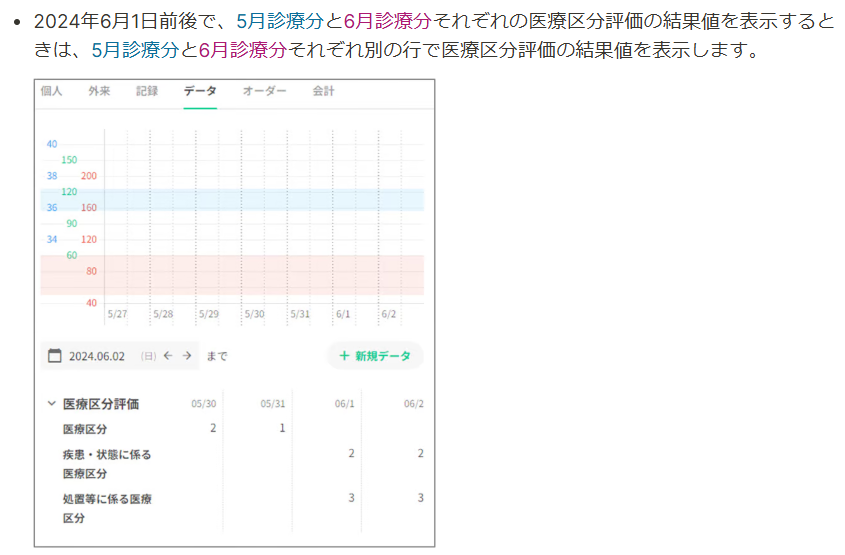Go to next date with right arrow
This screenshot has height=555, width=845.
point(186,356)
